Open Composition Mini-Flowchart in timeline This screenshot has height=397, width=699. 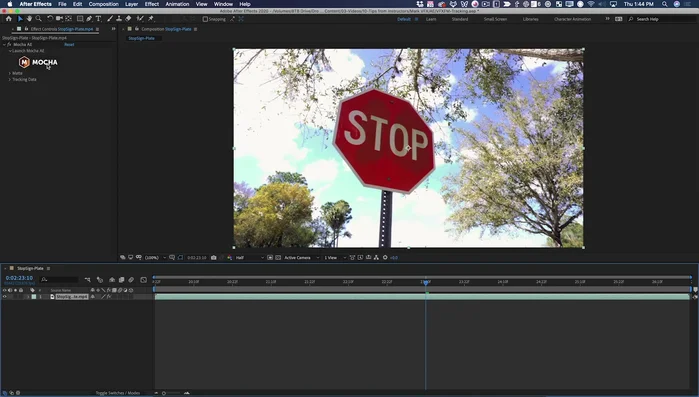coord(87,280)
